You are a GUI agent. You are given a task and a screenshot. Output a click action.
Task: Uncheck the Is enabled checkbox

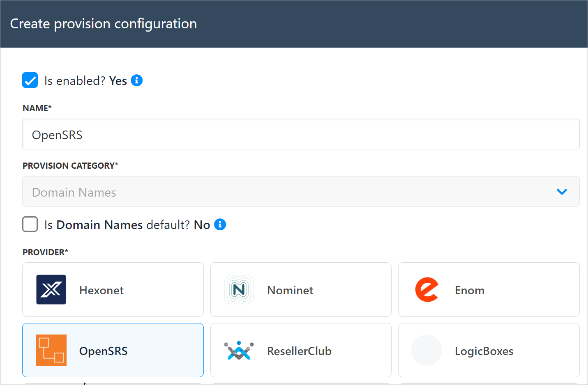pos(30,80)
